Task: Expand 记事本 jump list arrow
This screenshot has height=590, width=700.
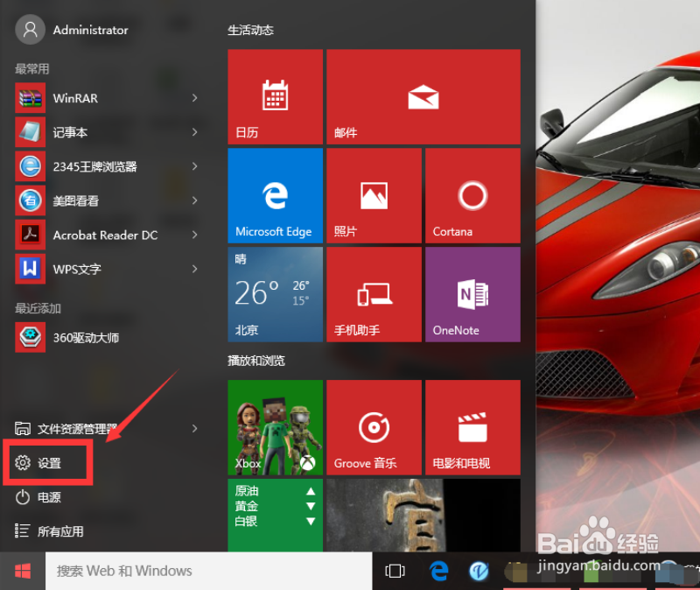Action: coord(194,132)
